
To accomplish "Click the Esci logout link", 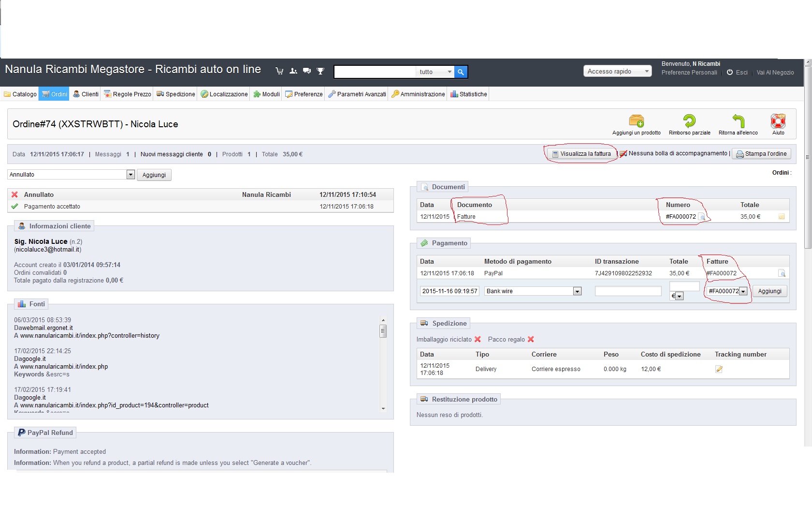I will point(742,73).
